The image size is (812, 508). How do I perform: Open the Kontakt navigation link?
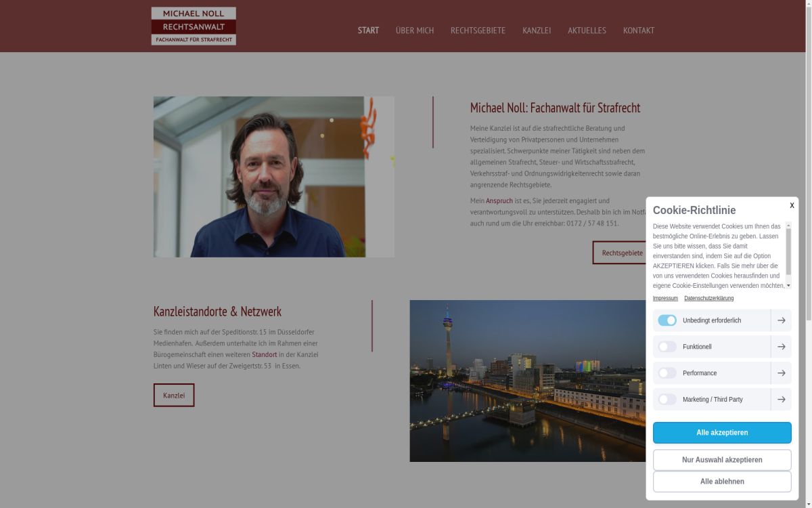pyautogui.click(x=638, y=30)
